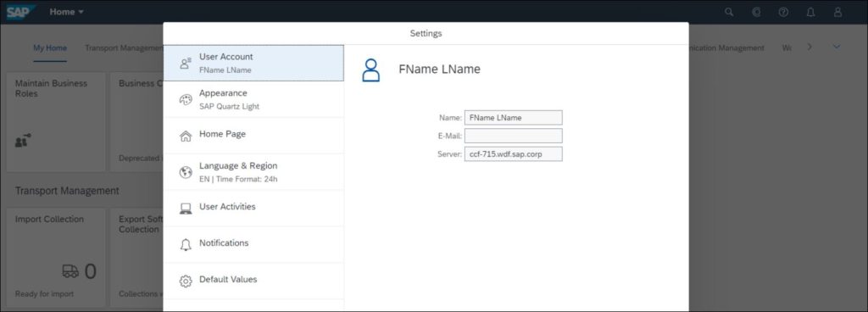Image resolution: width=868 pixels, height=312 pixels.
Task: Click the right arrow to show more tabs
Action: pos(810,47)
